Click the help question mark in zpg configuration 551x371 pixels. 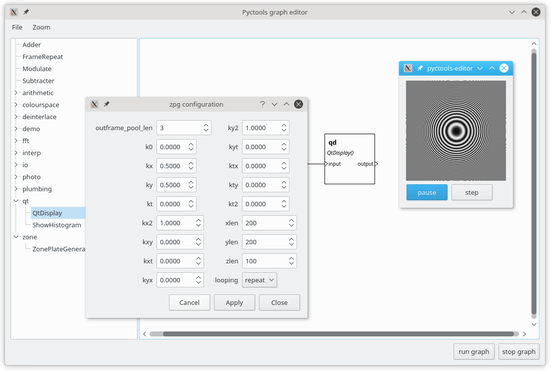[x=262, y=104]
